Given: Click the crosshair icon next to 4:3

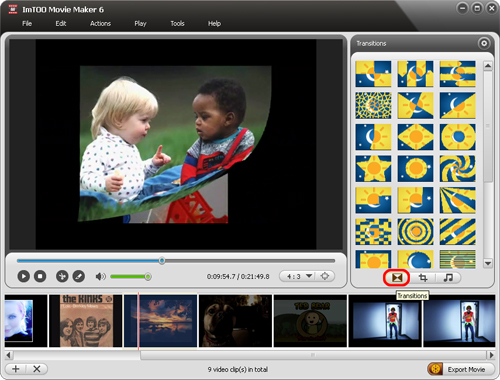Looking at the screenshot, I should pyautogui.click(x=325, y=276).
